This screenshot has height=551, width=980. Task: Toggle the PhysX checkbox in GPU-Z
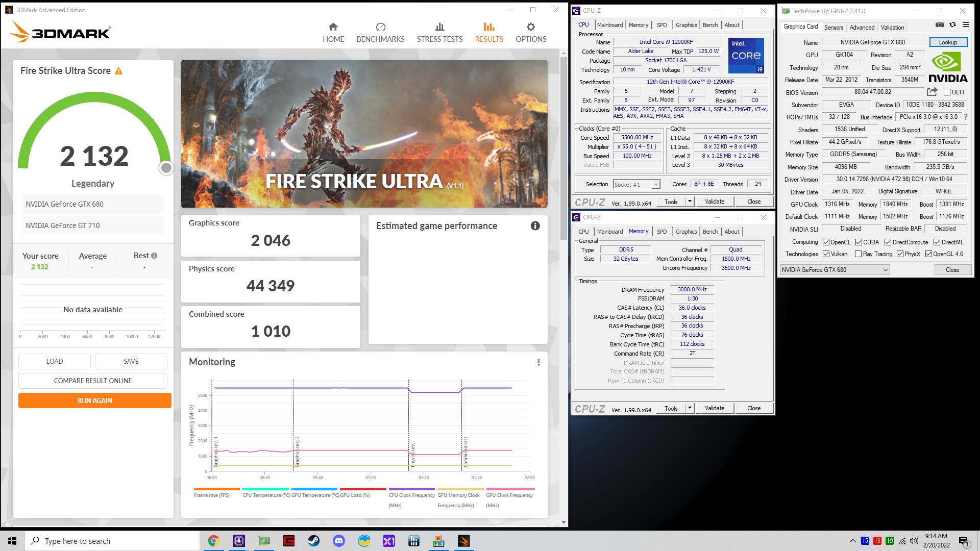(900, 254)
